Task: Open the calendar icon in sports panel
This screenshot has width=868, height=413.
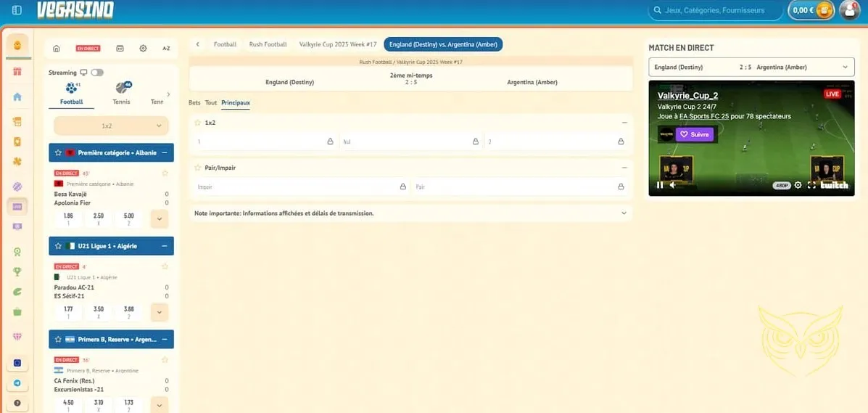Action: pyautogui.click(x=120, y=49)
